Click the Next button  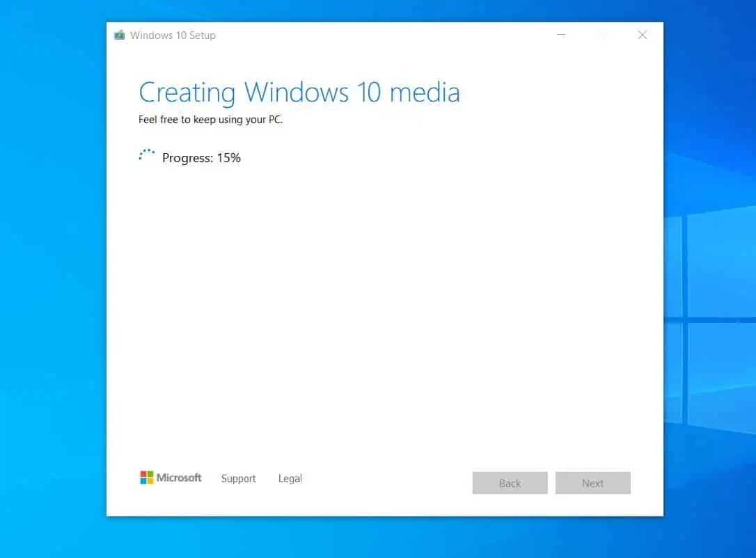pos(592,483)
